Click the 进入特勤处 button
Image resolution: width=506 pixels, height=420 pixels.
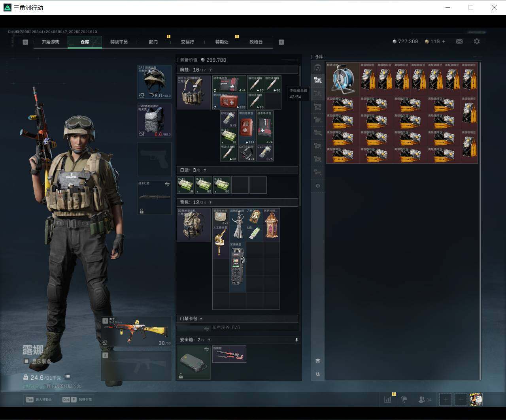(x=39, y=399)
